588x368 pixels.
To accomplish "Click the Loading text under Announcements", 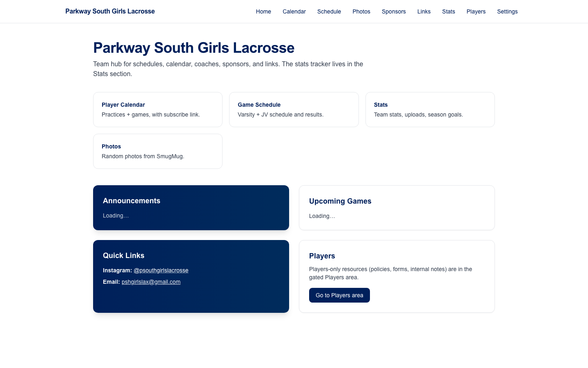I will tap(116, 215).
